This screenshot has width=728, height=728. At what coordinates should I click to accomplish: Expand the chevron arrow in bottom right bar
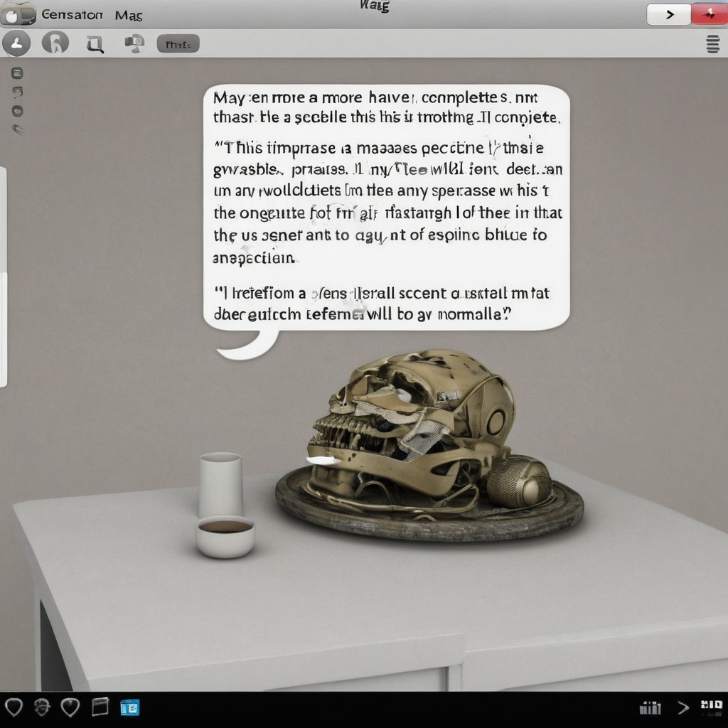682,707
